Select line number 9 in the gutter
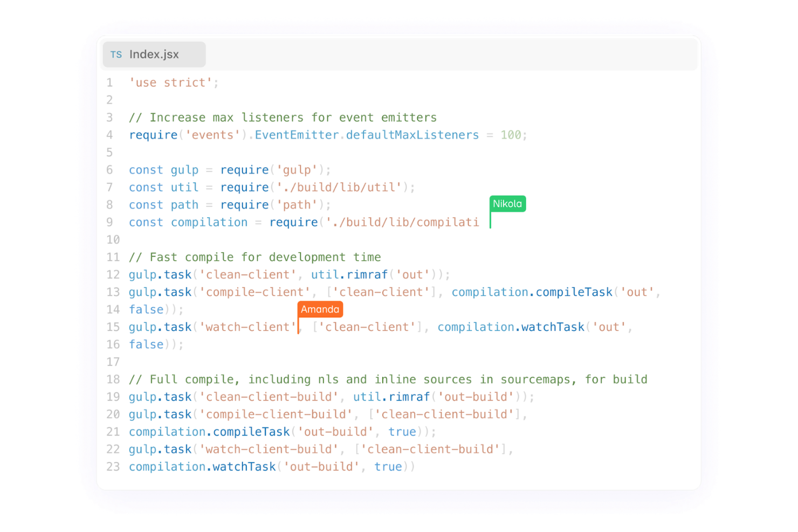 point(109,222)
